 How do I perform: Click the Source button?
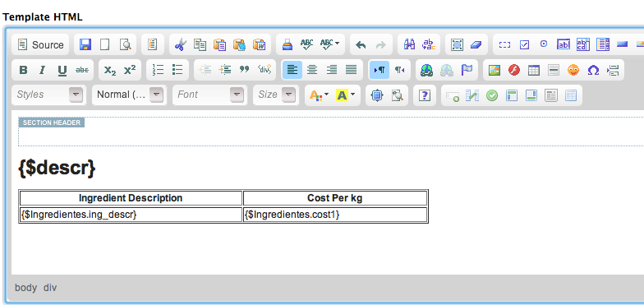click(40, 44)
